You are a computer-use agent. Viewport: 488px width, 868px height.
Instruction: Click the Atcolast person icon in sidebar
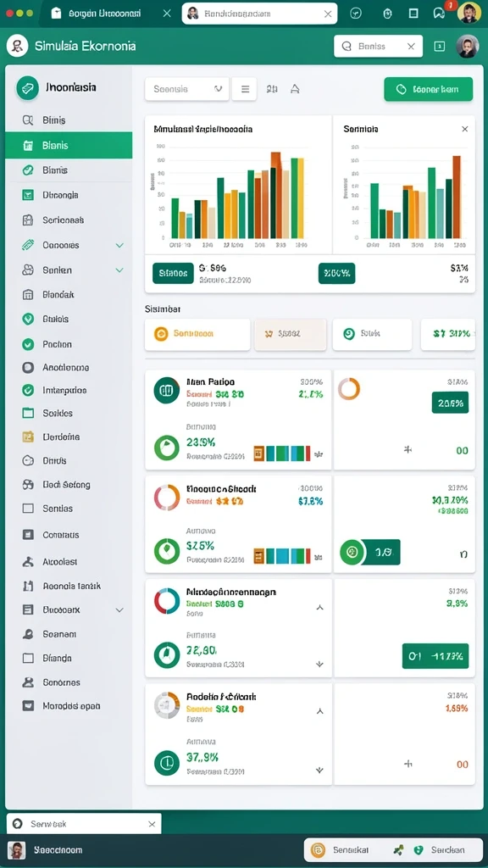point(28,561)
